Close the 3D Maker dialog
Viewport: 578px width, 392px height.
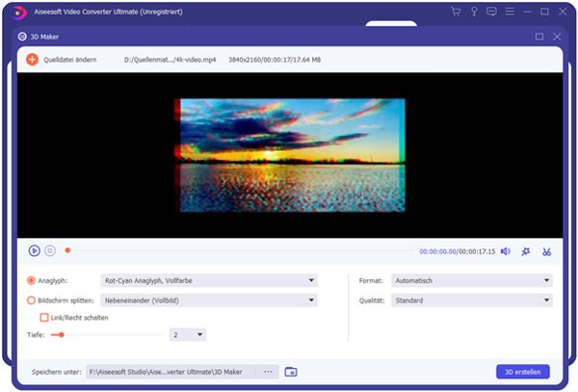point(557,37)
